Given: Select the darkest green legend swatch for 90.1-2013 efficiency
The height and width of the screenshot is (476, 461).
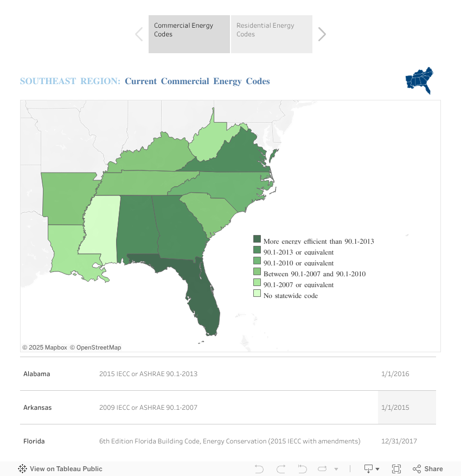Looking at the screenshot, I should 256,241.
